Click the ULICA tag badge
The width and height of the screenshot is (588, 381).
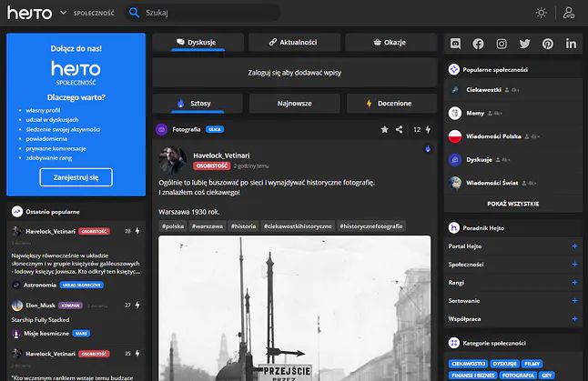coord(215,129)
